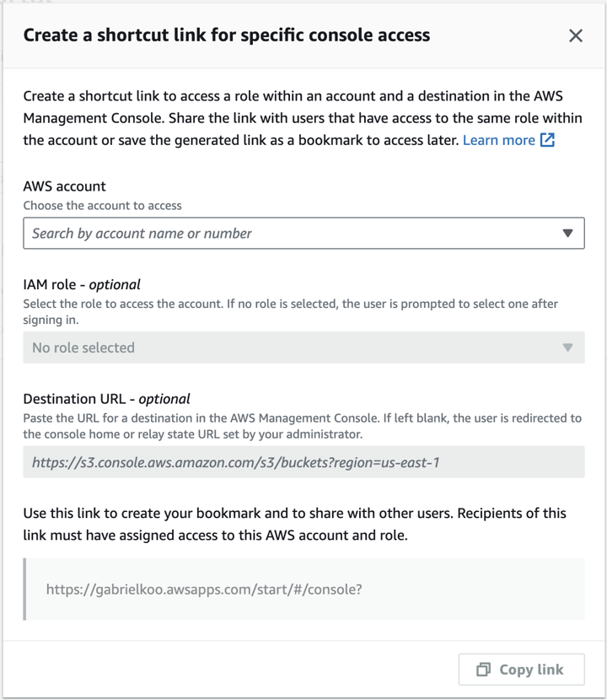Click the Destination URL input field
This screenshot has height=700, width=607.
click(303, 462)
